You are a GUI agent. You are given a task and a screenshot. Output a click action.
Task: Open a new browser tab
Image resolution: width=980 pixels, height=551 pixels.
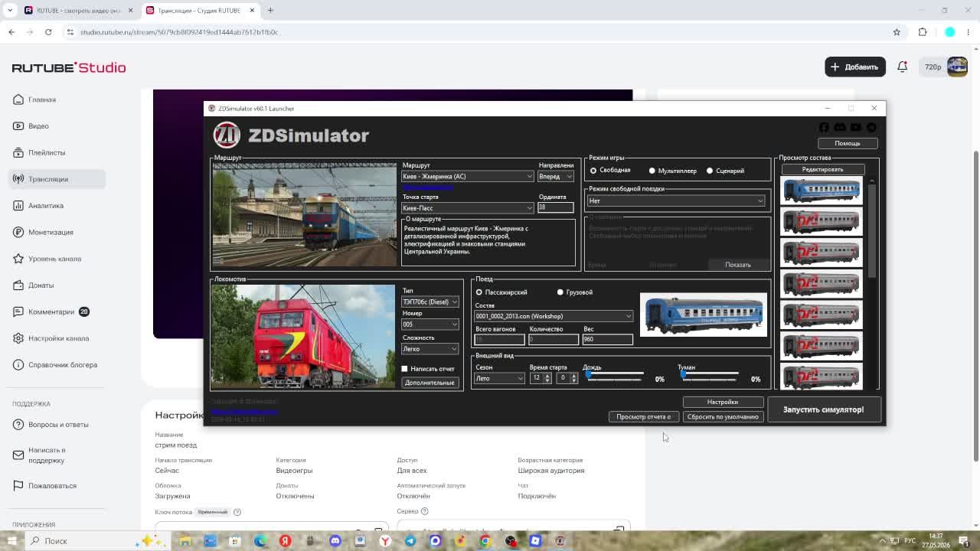[270, 11]
